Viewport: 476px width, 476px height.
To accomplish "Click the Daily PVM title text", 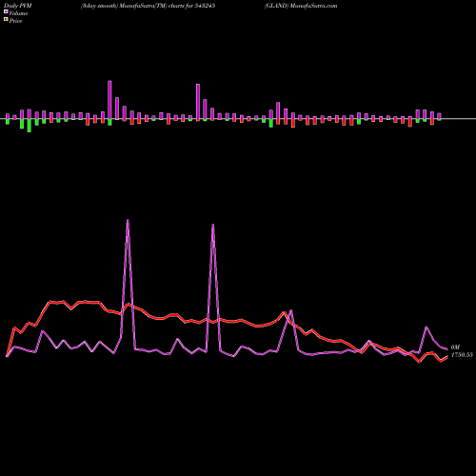I will tap(18, 6).
